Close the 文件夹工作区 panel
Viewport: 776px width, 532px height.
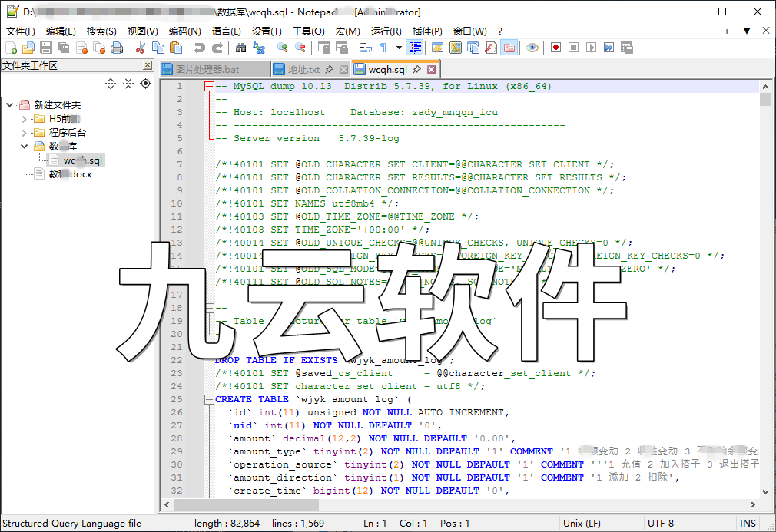tap(148, 65)
